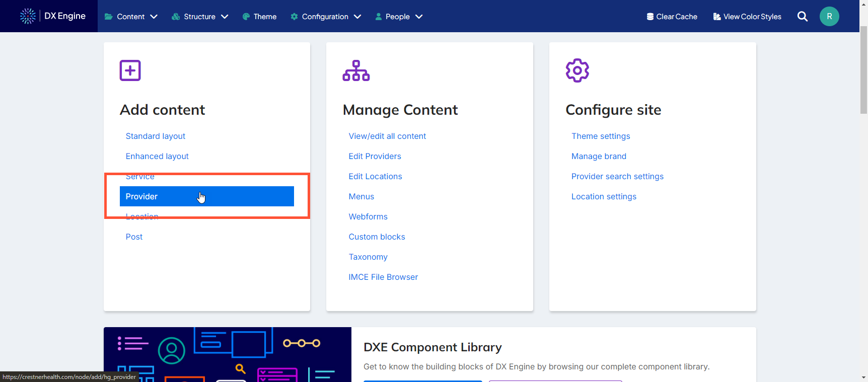
Task: Add a Location content item
Action: 142,216
